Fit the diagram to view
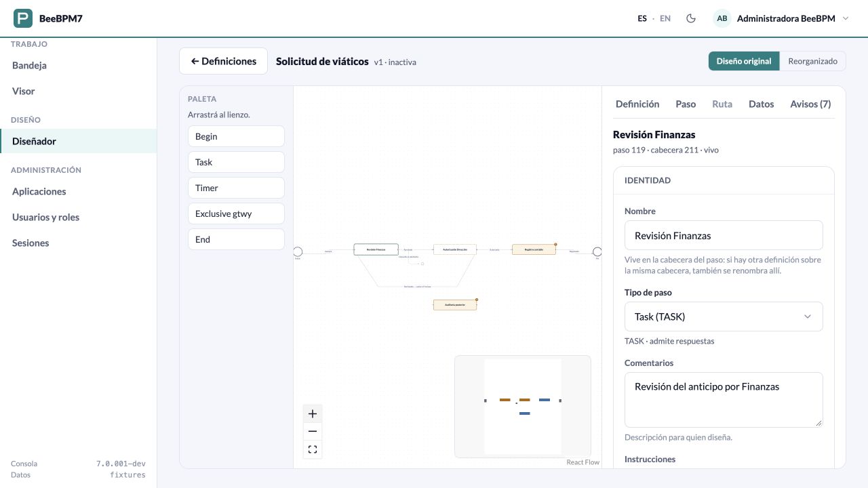The height and width of the screenshot is (488, 868). coord(313,449)
